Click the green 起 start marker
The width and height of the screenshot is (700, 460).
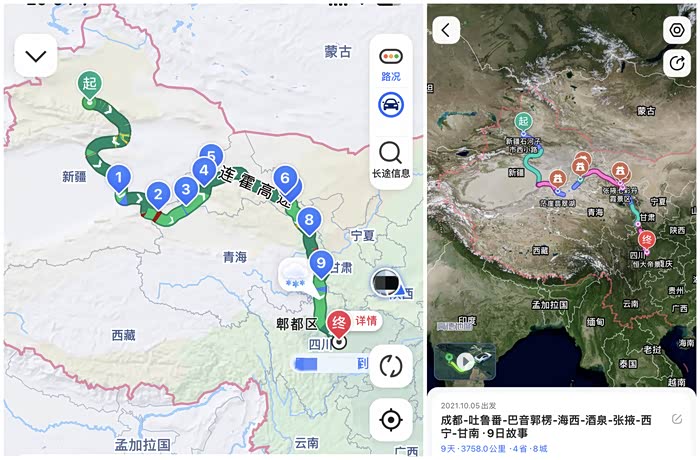click(89, 86)
